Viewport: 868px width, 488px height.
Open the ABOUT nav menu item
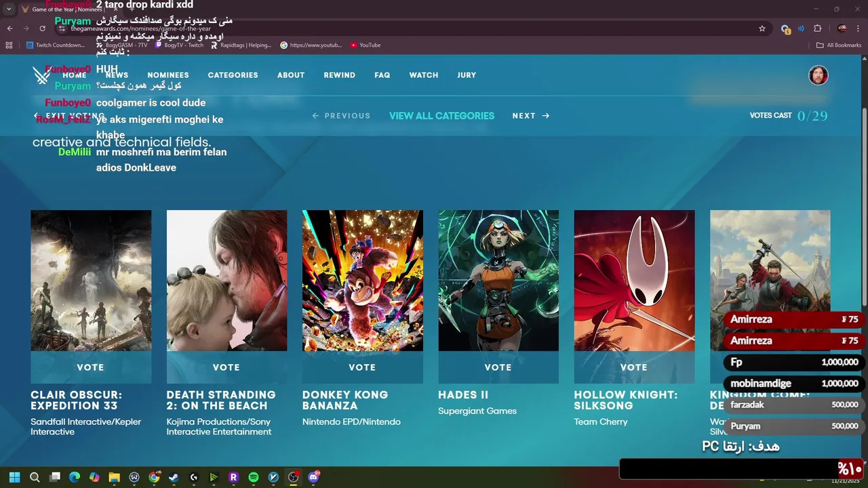(291, 75)
